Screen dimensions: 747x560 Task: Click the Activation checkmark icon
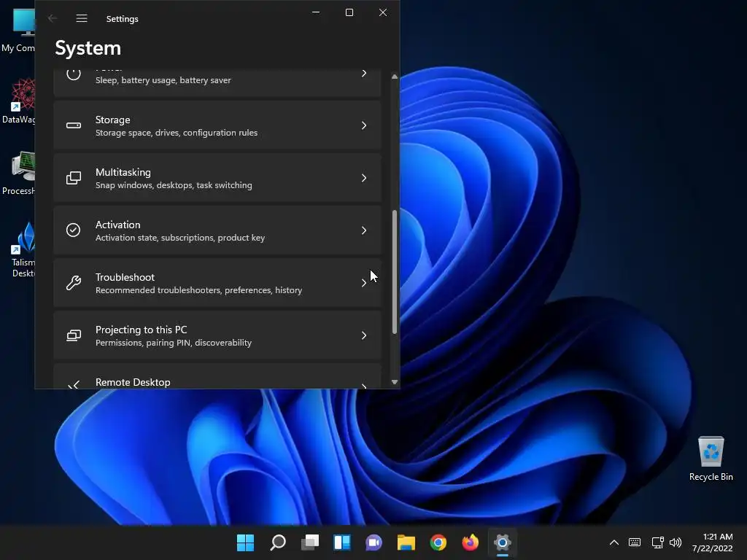coord(74,230)
